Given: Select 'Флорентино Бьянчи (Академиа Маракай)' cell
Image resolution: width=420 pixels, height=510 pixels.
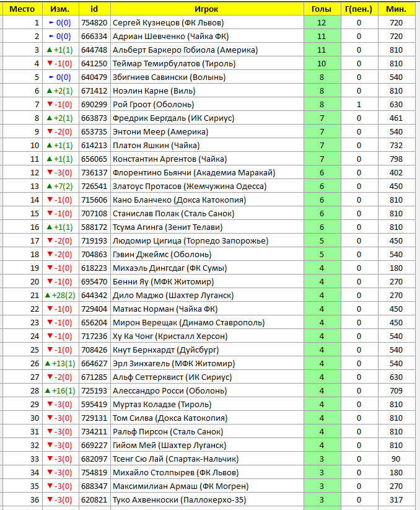Looking at the screenshot, I should pyautogui.click(x=207, y=173).
